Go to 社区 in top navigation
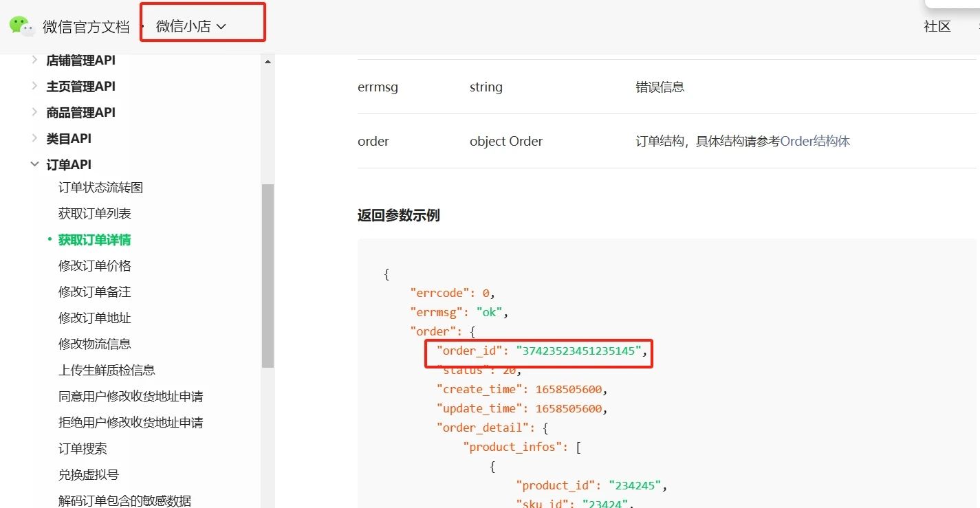Screen dimensions: 980x508 tap(937, 26)
